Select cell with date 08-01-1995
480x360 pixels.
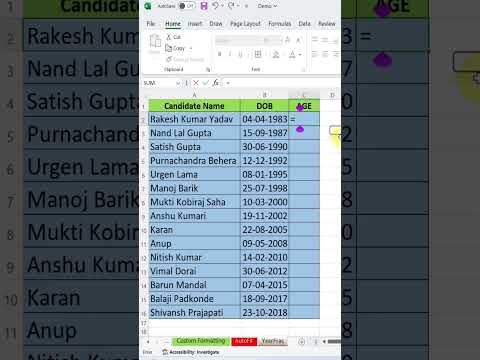tap(264, 174)
